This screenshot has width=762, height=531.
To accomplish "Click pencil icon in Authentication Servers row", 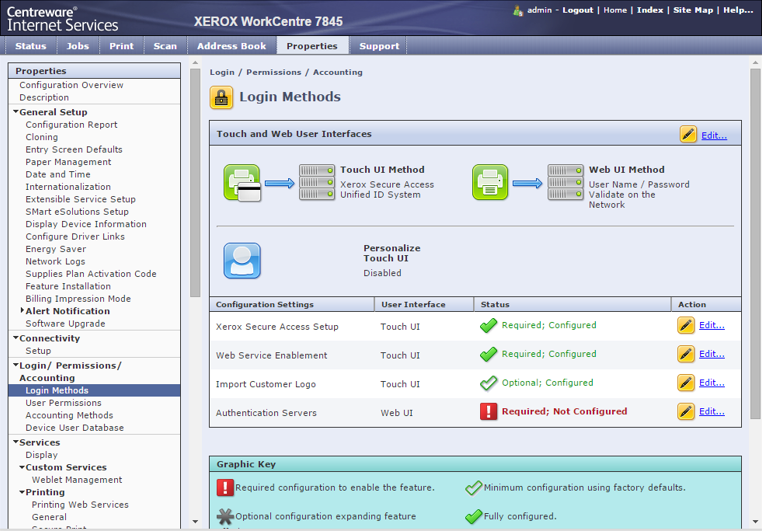I will tap(686, 412).
